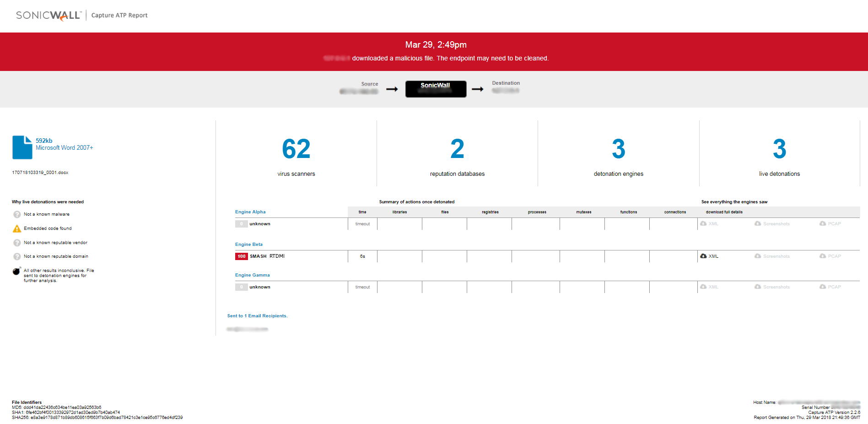This screenshot has width=868, height=424.
Task: Click the Engine Alpha XML download cloud icon
Action: (x=703, y=223)
